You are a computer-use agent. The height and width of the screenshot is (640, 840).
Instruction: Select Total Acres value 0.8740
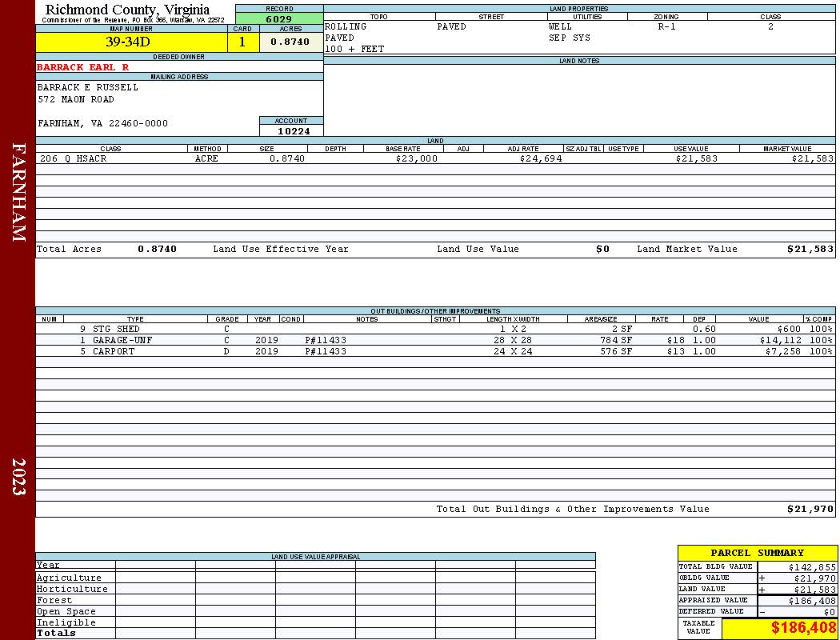click(x=157, y=249)
